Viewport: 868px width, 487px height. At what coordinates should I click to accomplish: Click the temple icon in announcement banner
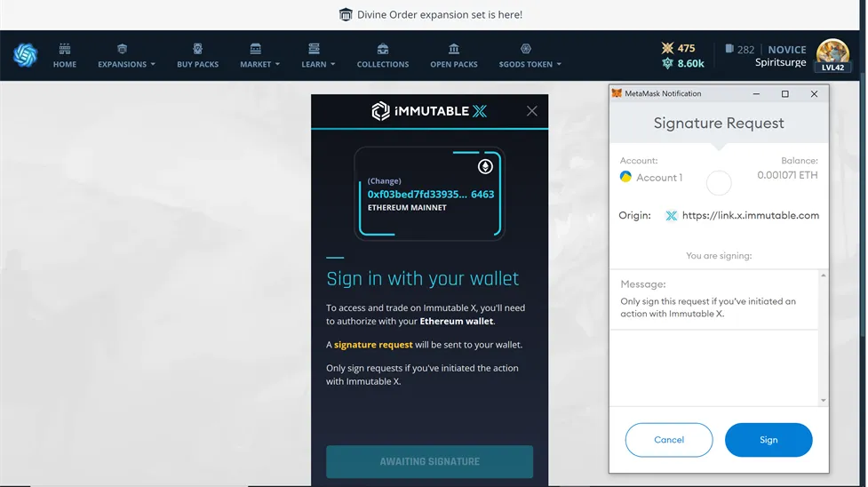coord(346,14)
